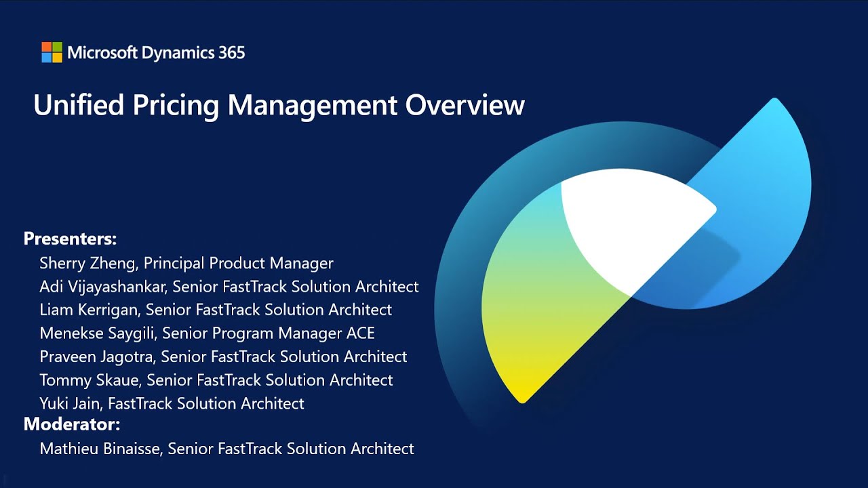Image resolution: width=868 pixels, height=488 pixels.
Task: Select the Mathieu Binaisse moderator line
Action: tap(226, 449)
